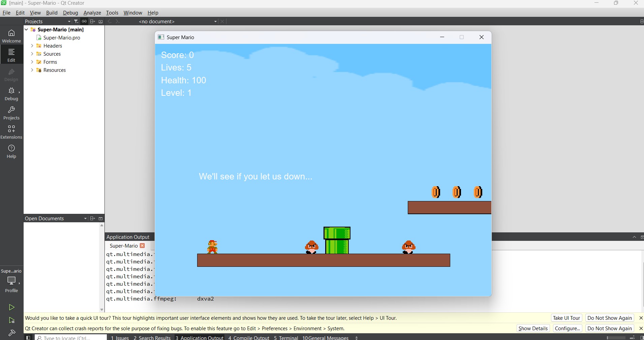
Task: Click the Health: 100 label
Action: point(183,80)
